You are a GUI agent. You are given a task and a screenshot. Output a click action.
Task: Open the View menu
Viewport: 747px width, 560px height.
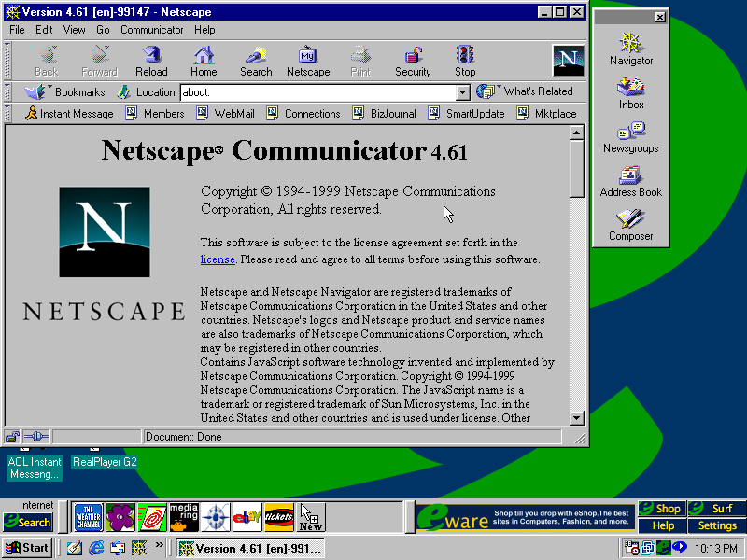coord(74,30)
